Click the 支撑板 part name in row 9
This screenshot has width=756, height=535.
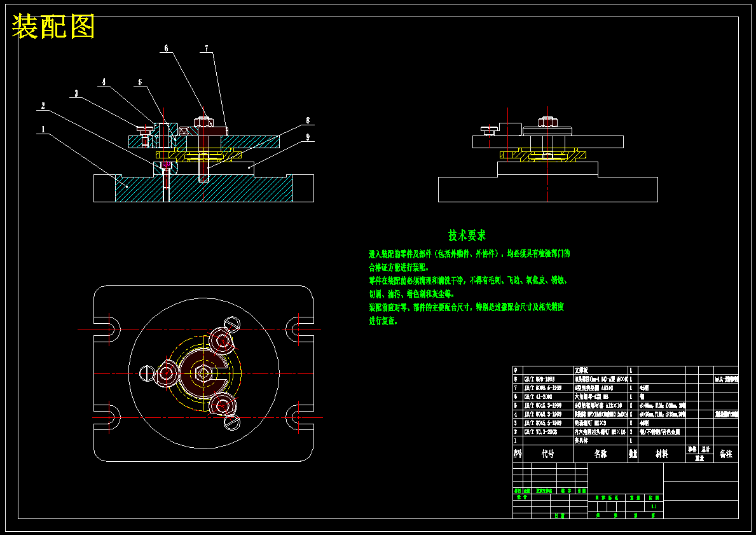(x=581, y=370)
